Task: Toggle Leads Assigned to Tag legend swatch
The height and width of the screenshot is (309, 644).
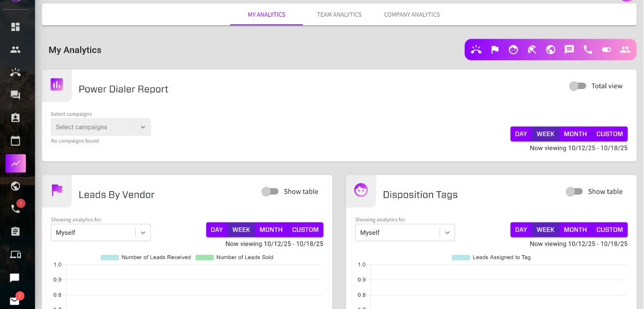Action: [x=461, y=257]
